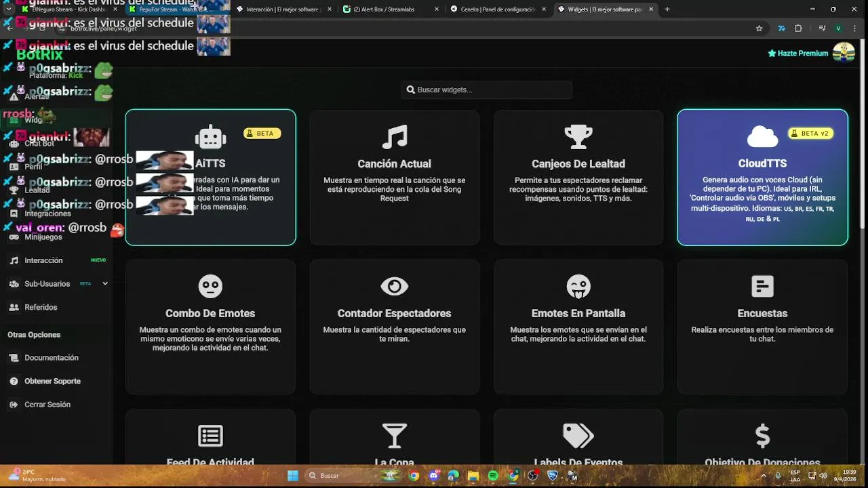The width and height of the screenshot is (868, 488).
Task: Click the volume speaker tray icon
Action: [x=823, y=476]
